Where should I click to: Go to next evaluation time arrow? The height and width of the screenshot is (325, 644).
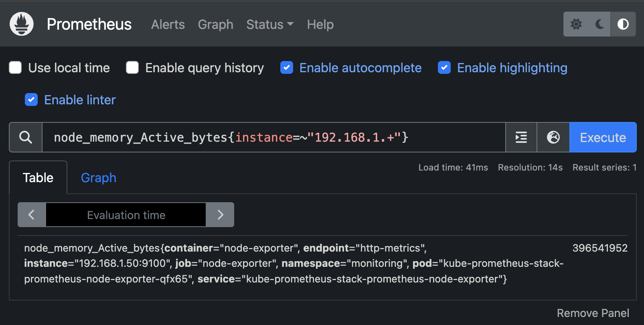(220, 215)
